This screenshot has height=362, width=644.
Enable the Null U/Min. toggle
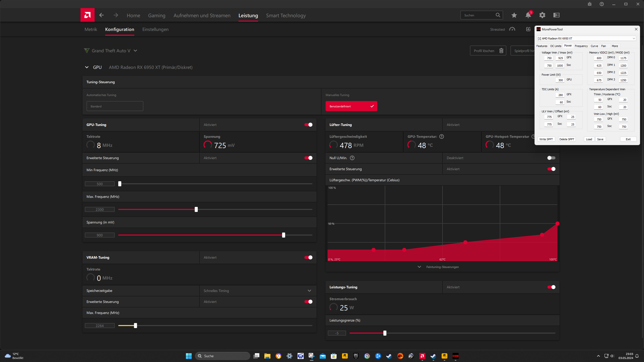coord(551,158)
